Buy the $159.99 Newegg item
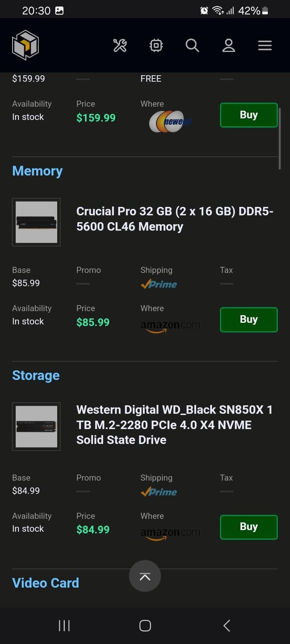The height and width of the screenshot is (644, 290). [x=248, y=115]
